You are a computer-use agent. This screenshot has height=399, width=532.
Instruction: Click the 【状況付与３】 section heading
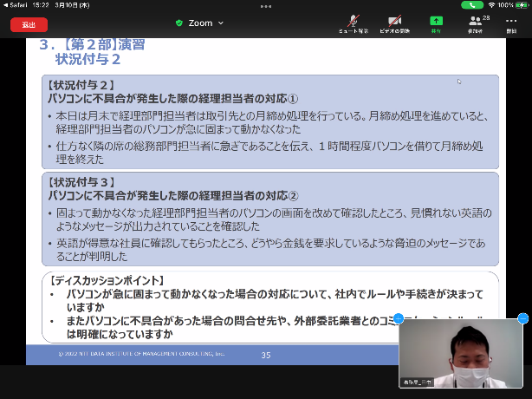click(81, 182)
